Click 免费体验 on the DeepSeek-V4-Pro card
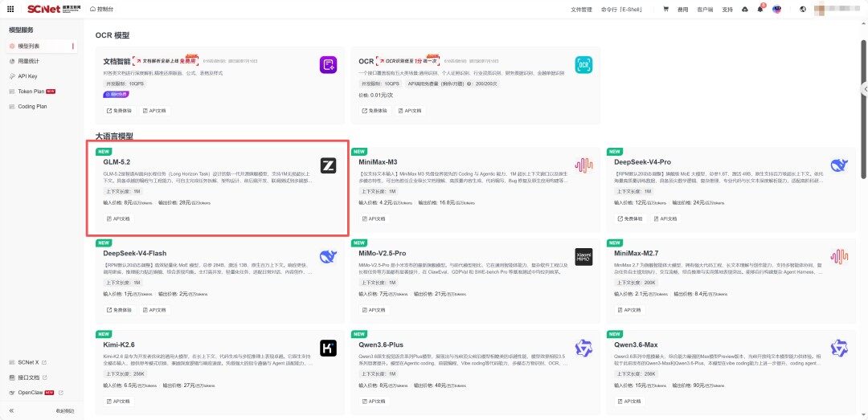This screenshot has width=868, height=420. coord(631,218)
